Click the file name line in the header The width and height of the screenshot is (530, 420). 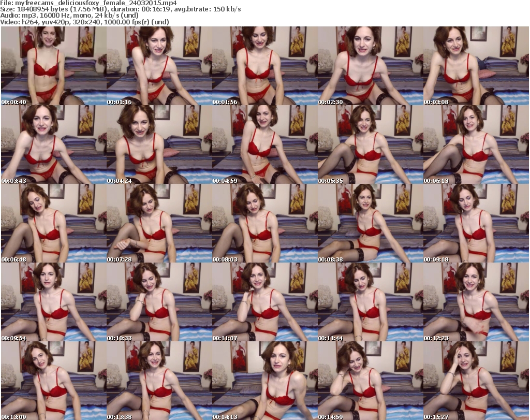(88, 3)
